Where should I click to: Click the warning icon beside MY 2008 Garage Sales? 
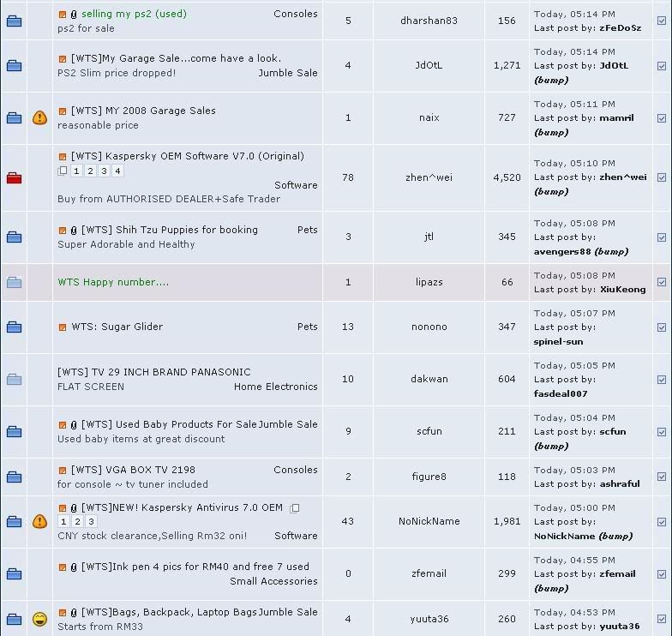point(39,118)
